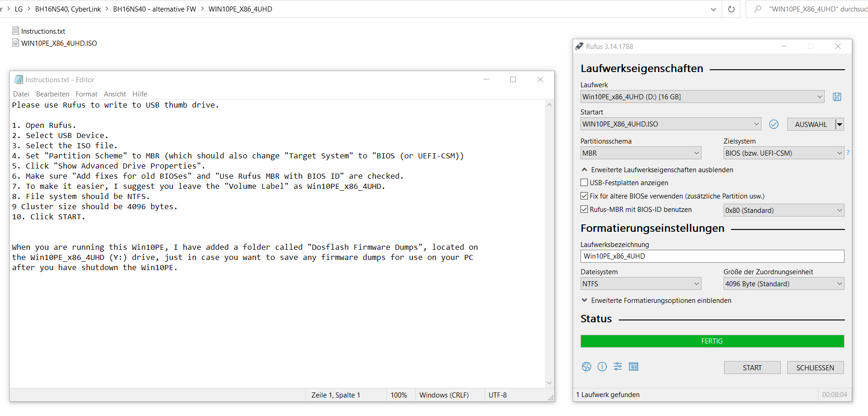Image resolution: width=868 pixels, height=416 pixels.
Task: Click the WIN10PE_X86_4UHD.ISO disc file icon
Action: click(x=16, y=43)
